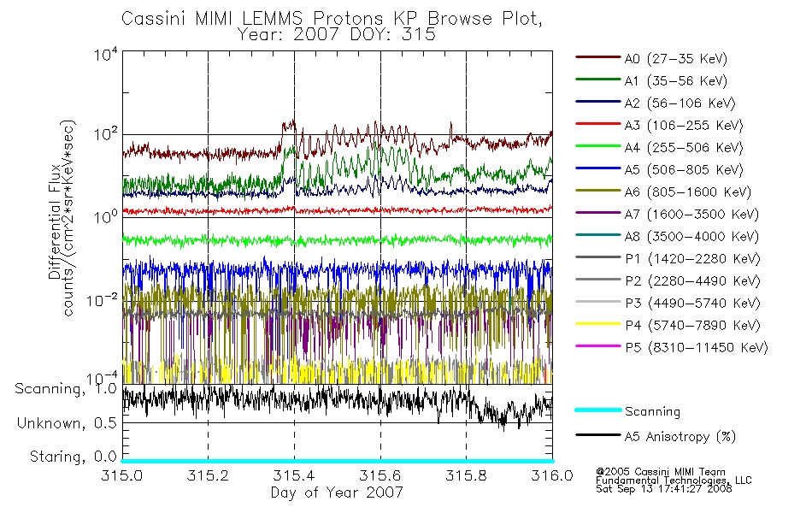Click the A7 (1600-3500 KeV) legend label

691,215
